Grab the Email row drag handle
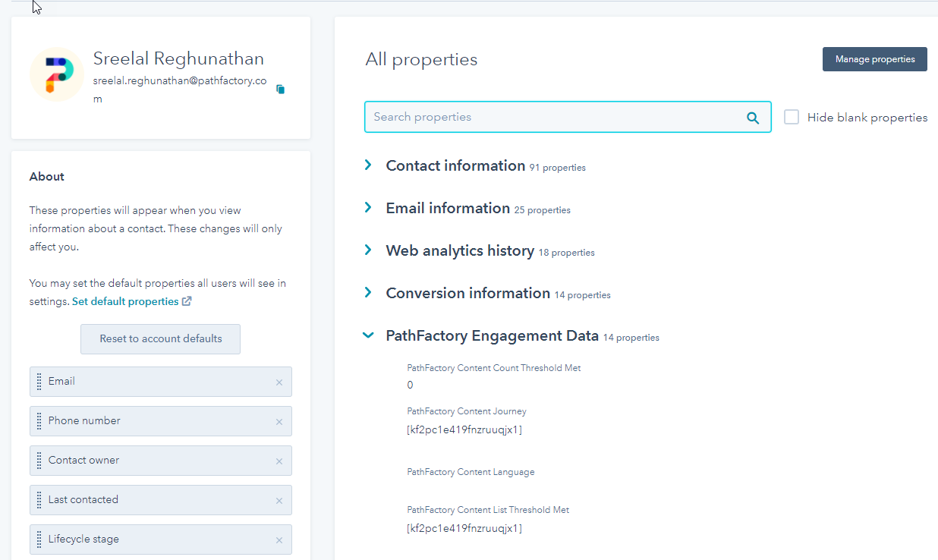 coord(39,382)
